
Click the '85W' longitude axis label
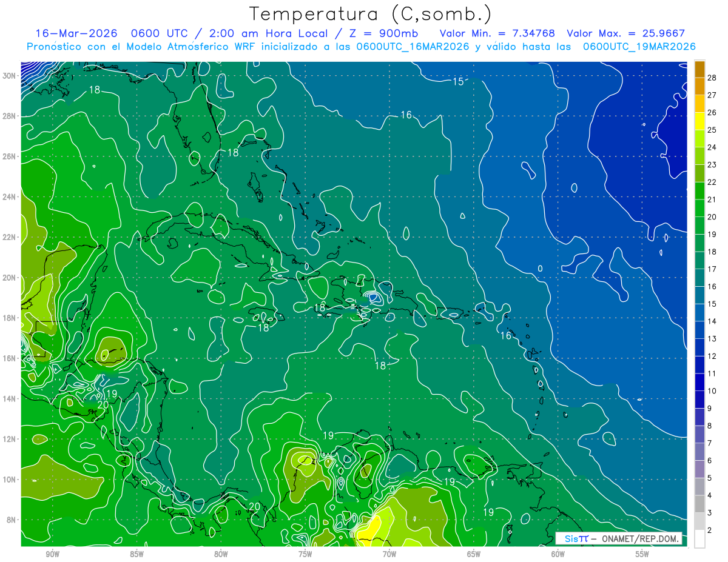pos(137,554)
